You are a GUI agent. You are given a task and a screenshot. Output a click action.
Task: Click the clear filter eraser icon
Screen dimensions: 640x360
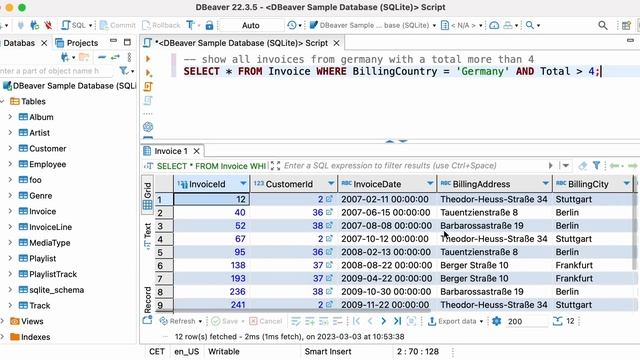tap(582, 166)
